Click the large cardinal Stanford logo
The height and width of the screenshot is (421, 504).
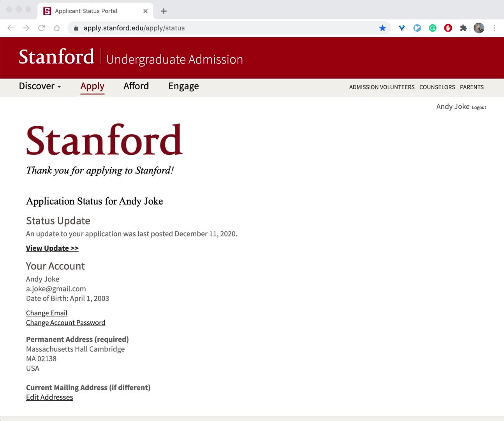pyautogui.click(x=104, y=140)
